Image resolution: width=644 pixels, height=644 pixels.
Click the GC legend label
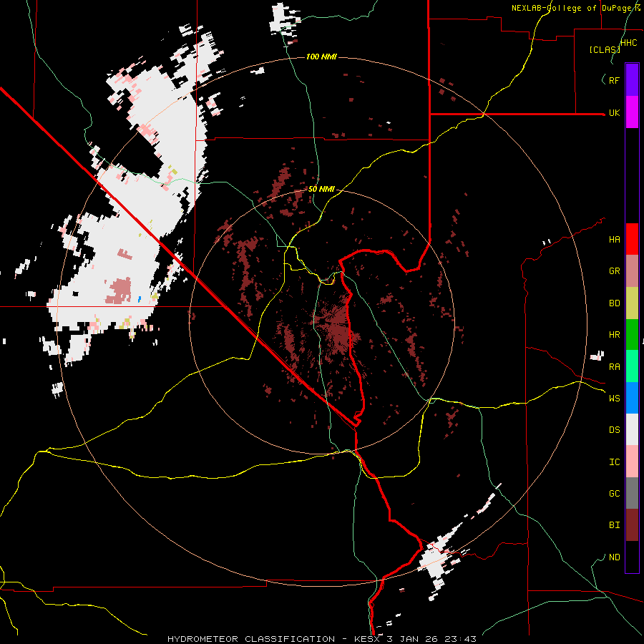615,494
